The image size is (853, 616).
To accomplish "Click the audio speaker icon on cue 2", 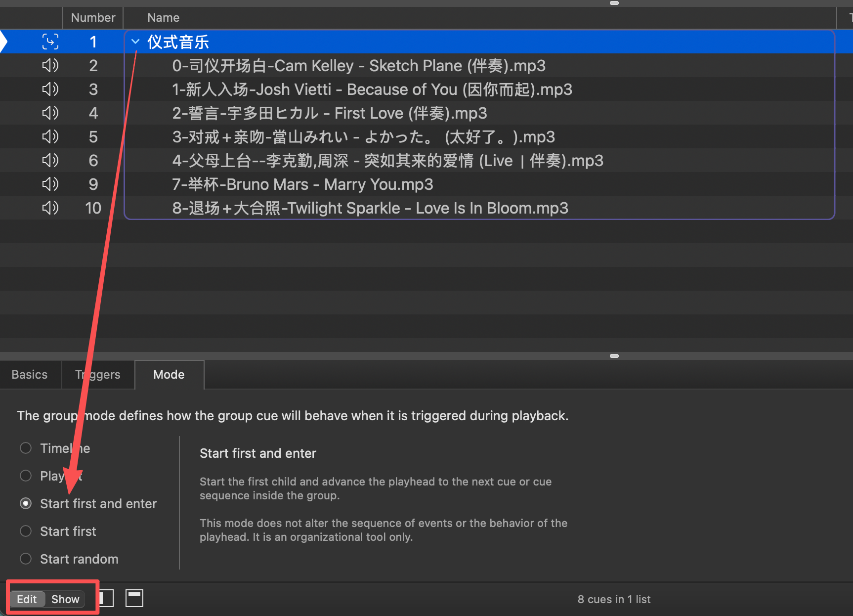I will click(50, 65).
